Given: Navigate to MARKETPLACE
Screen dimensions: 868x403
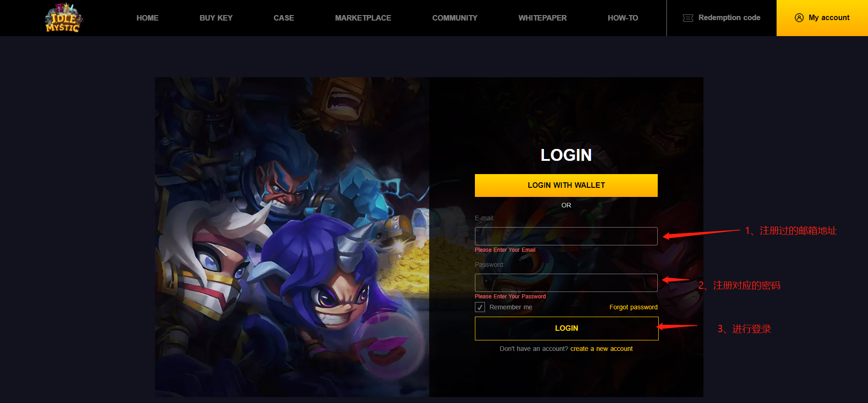Looking at the screenshot, I should (x=363, y=18).
